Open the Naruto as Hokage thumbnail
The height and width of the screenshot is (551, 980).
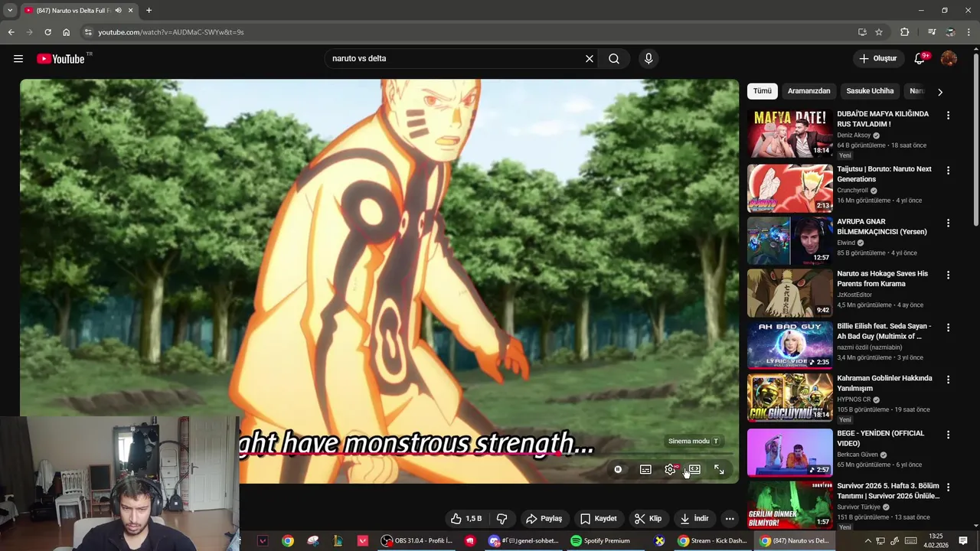coord(789,293)
